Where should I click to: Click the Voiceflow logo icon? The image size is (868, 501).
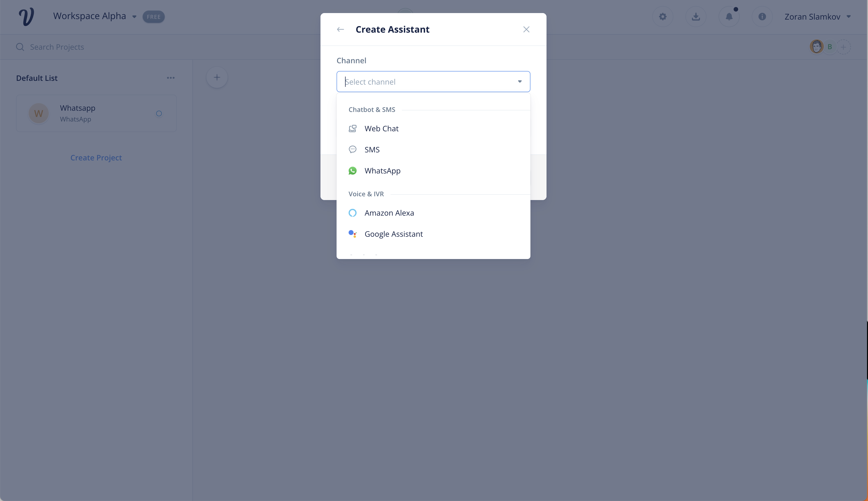click(x=27, y=17)
